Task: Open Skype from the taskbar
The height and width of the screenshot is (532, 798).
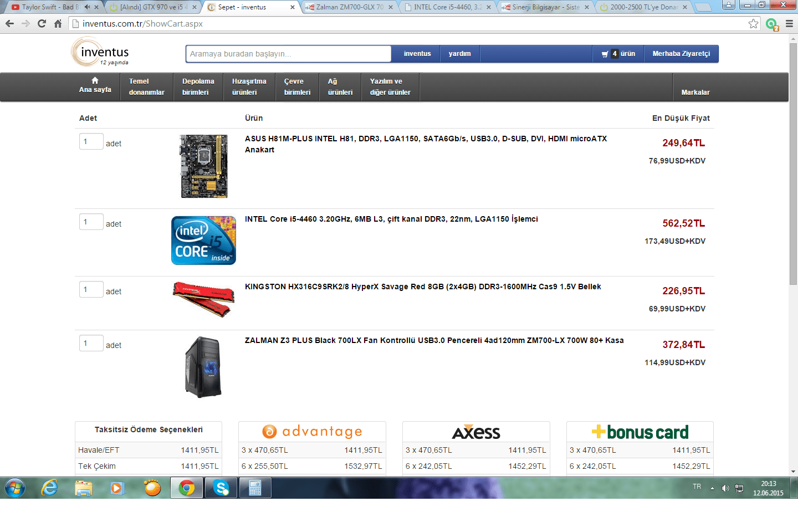Action: click(x=221, y=488)
